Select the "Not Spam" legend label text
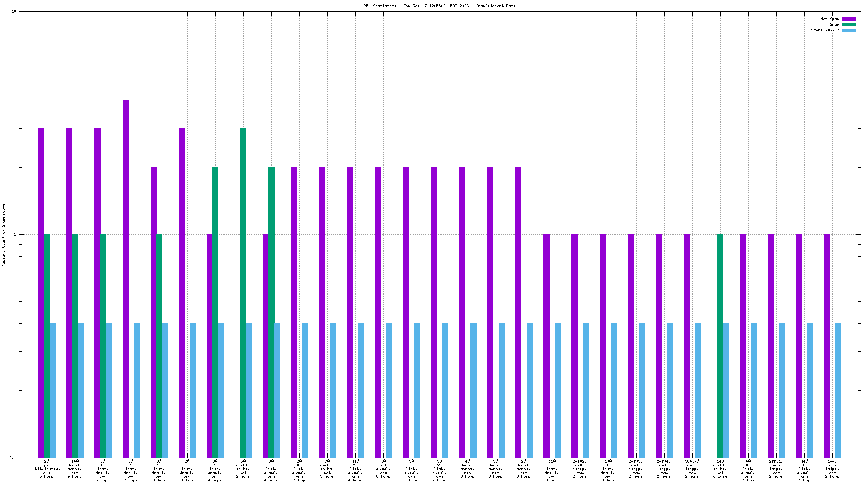 [830, 19]
